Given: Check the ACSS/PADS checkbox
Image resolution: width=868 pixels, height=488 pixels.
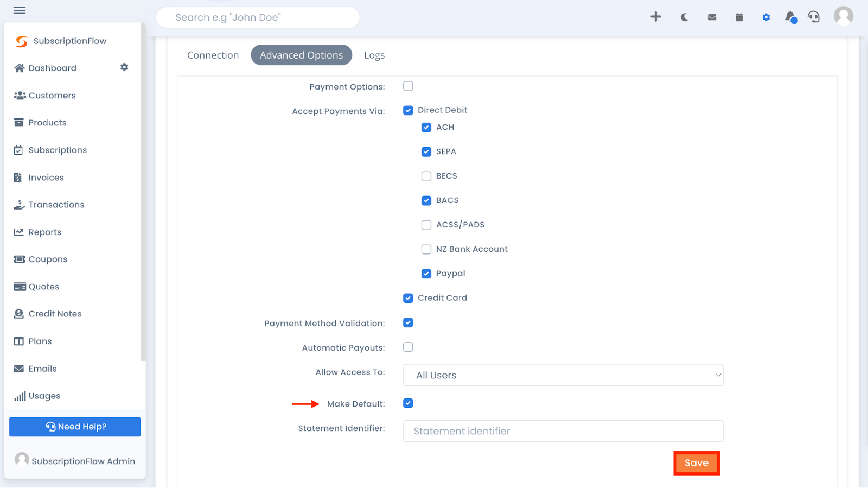Looking at the screenshot, I should (x=426, y=225).
